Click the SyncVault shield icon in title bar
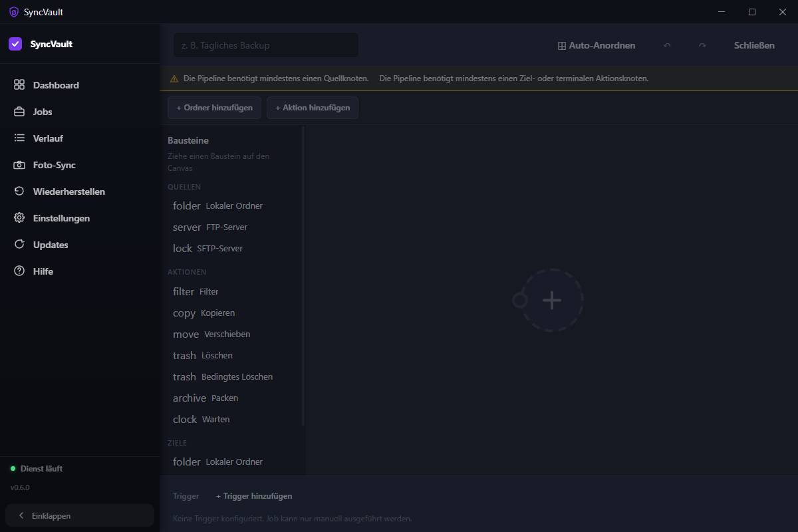Viewport: 798px width, 532px height. tap(13, 12)
